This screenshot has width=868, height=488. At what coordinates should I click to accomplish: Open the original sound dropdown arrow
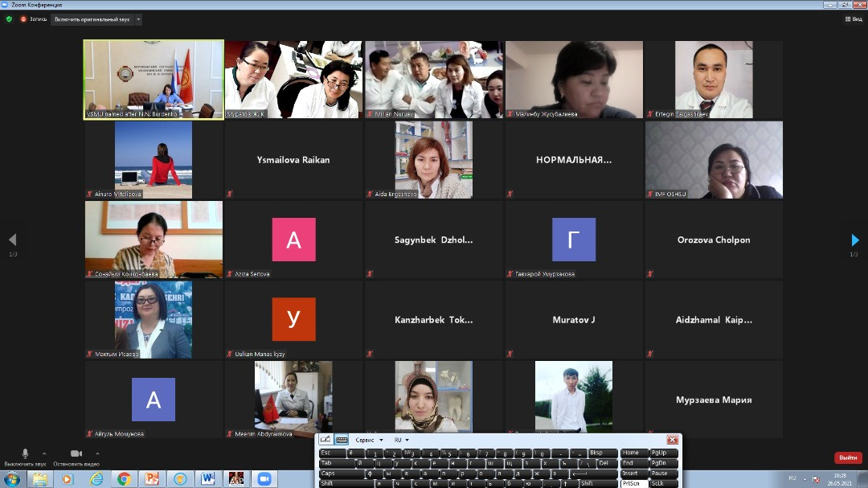138,19
